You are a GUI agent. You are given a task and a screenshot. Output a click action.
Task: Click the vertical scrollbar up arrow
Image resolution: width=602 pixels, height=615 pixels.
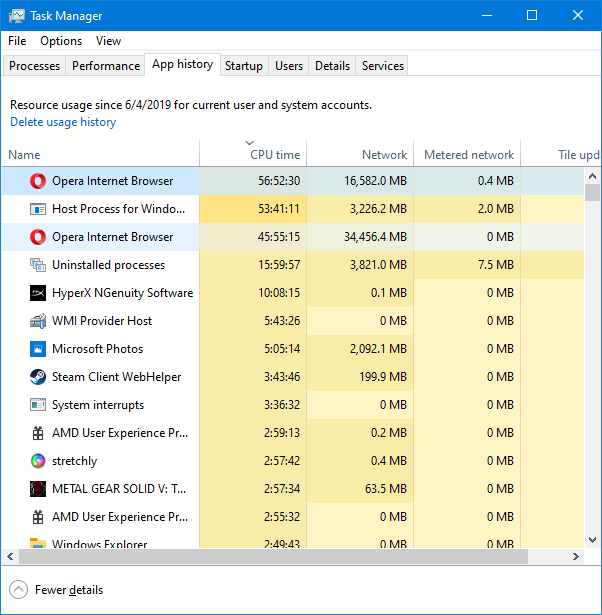[592, 176]
